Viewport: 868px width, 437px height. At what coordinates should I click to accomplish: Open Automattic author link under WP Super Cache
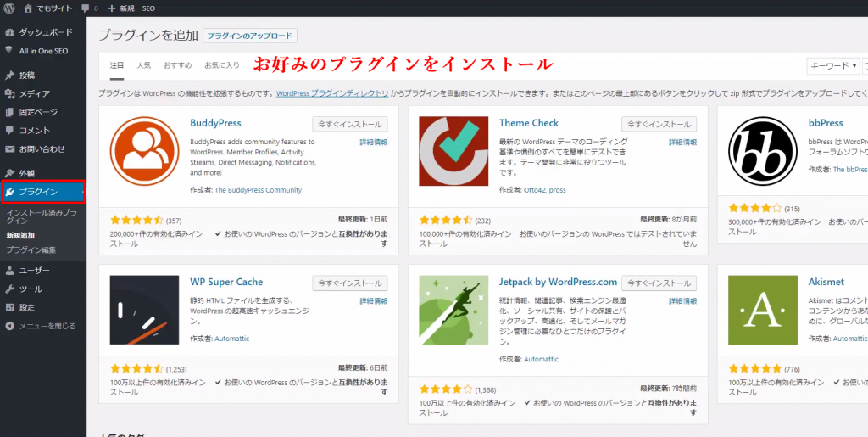point(231,339)
